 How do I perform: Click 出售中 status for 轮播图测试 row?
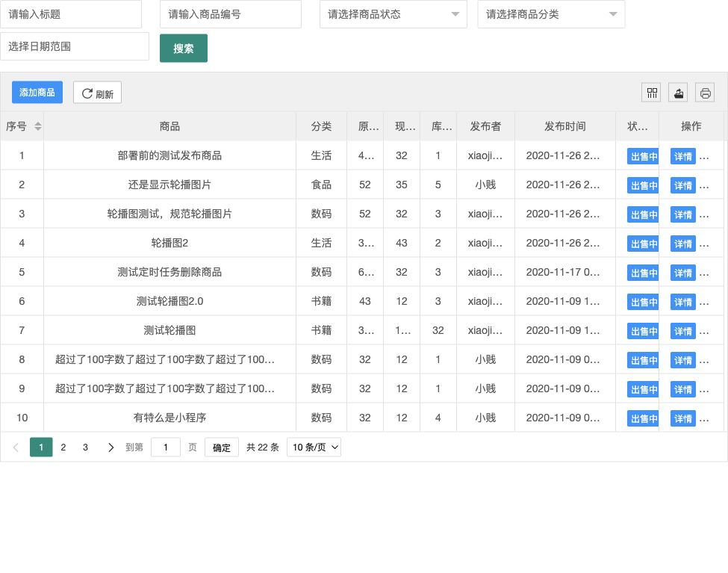(643, 214)
